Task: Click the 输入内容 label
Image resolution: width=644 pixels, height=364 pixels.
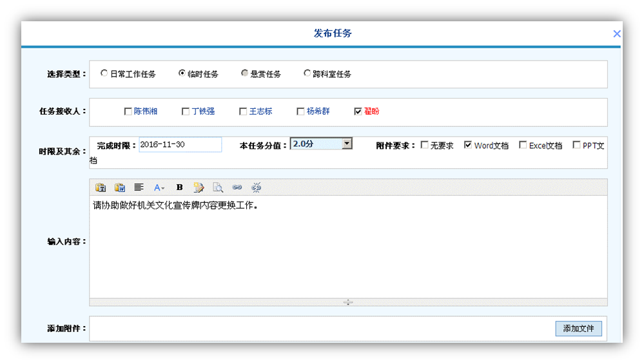Action: [x=66, y=242]
